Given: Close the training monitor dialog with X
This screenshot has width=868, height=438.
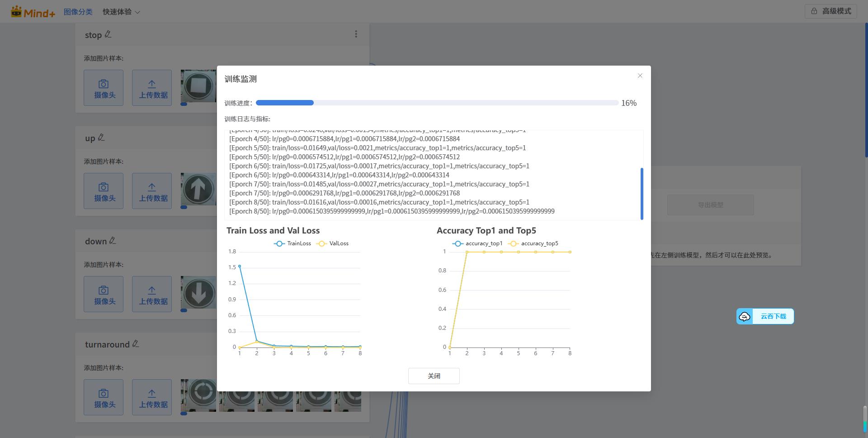Looking at the screenshot, I should point(640,76).
